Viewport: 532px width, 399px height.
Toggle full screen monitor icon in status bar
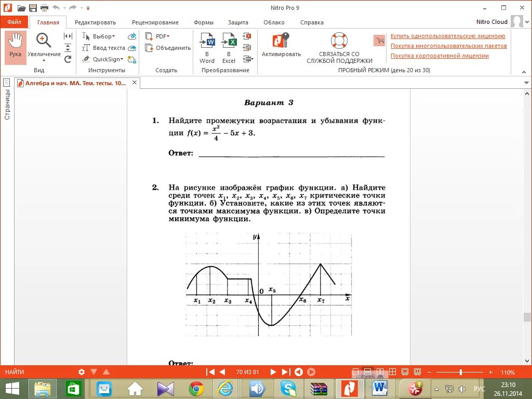405,372
